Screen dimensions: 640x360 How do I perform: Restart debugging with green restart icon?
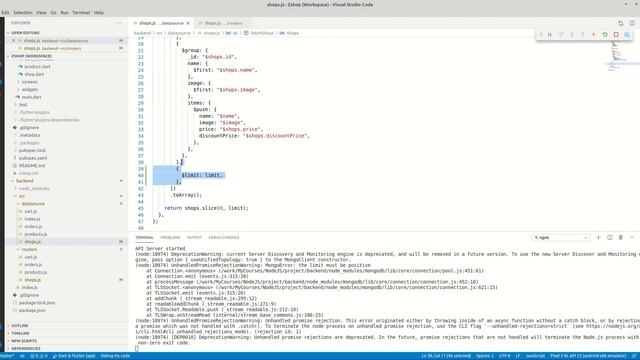pos(605,35)
